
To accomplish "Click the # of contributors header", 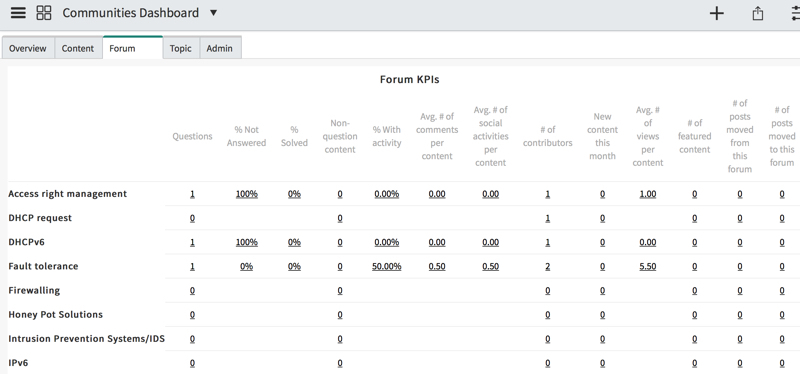I will pos(547,136).
